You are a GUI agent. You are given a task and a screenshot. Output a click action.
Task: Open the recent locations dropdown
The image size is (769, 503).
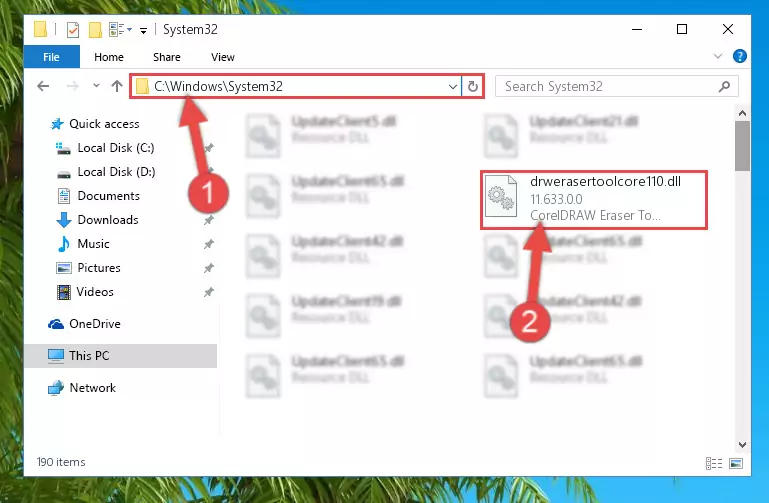96,86
